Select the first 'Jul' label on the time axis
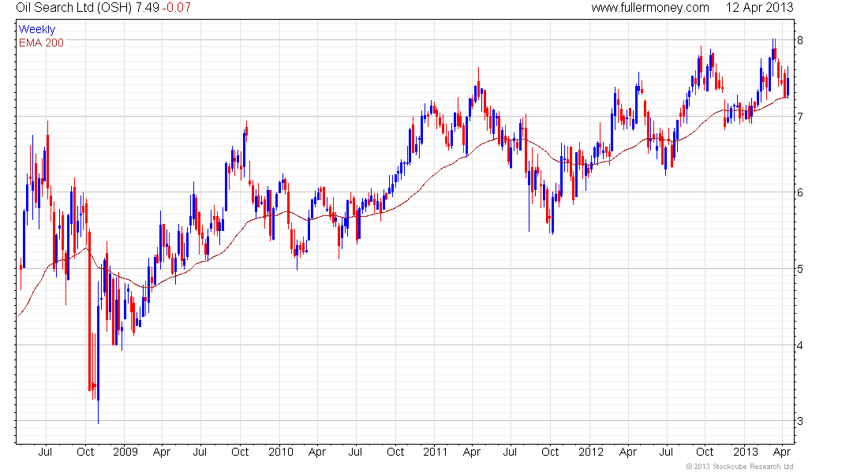The height and width of the screenshot is (473, 868). coord(45,452)
